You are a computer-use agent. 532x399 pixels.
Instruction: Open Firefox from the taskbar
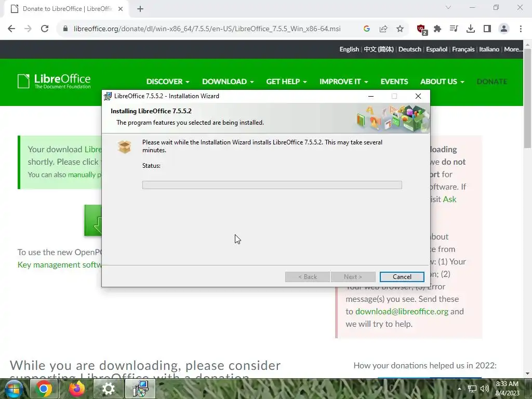77,389
